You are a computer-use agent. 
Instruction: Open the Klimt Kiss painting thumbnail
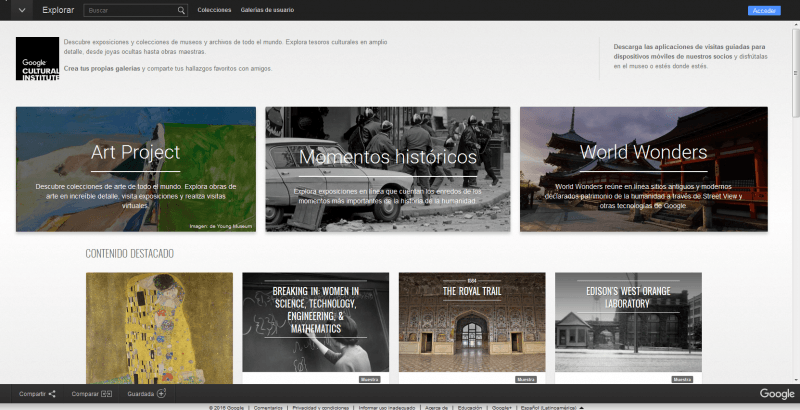159,328
